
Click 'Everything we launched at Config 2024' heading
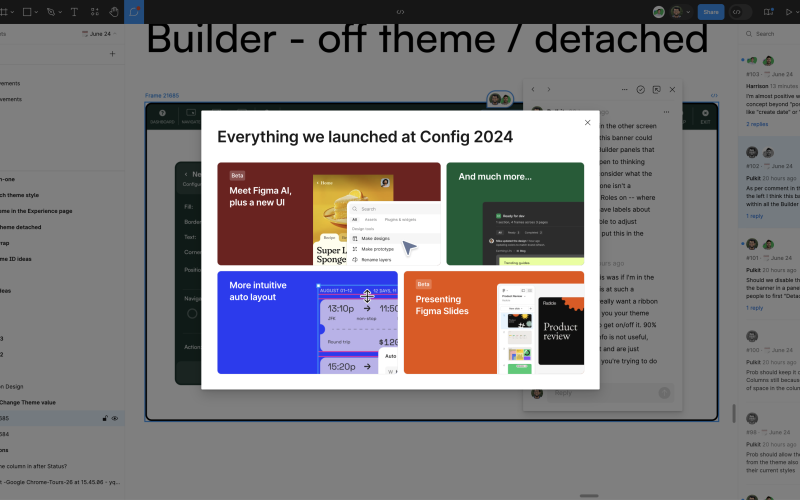365,137
